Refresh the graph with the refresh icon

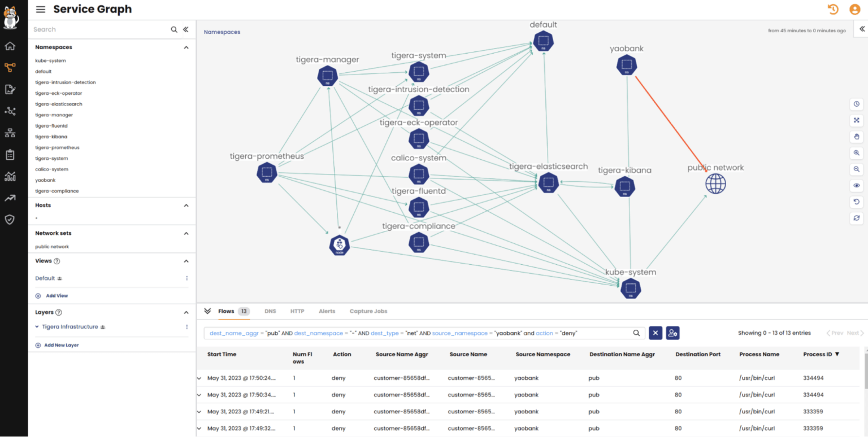pos(856,218)
